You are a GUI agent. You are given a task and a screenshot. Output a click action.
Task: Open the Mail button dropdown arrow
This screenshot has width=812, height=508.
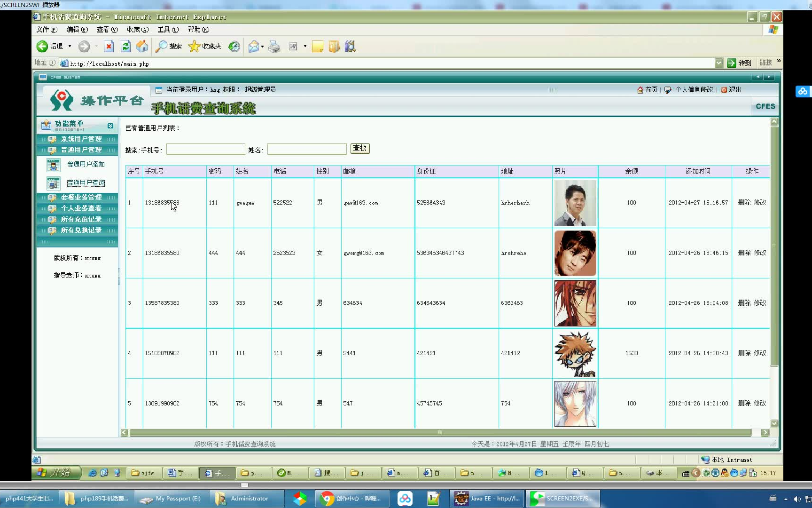tap(262, 46)
